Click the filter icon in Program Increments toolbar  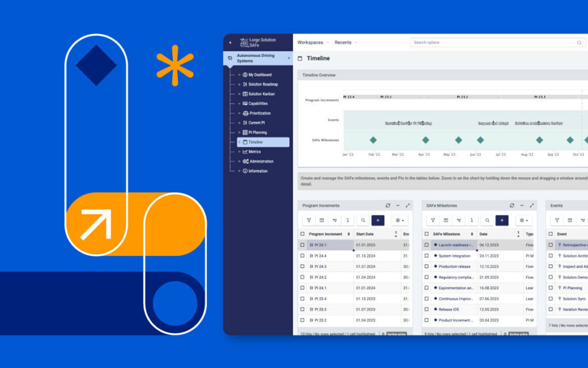point(308,220)
